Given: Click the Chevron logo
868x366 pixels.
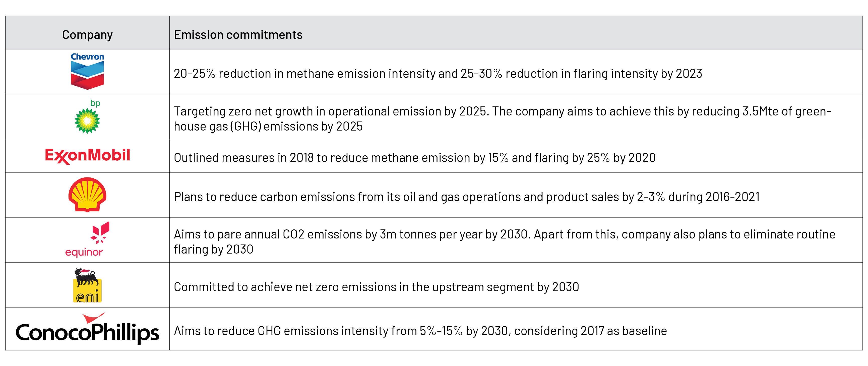Looking at the screenshot, I should [87, 72].
